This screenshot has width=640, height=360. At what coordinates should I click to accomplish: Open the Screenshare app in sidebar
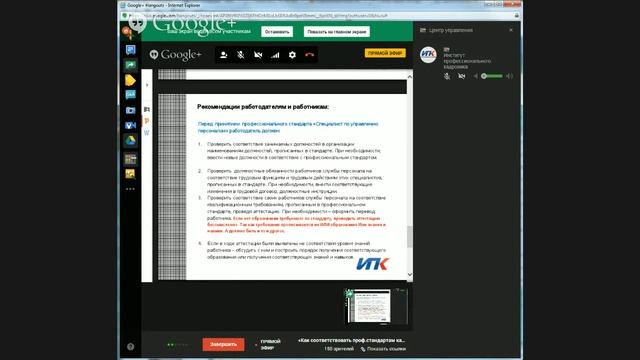point(130,65)
